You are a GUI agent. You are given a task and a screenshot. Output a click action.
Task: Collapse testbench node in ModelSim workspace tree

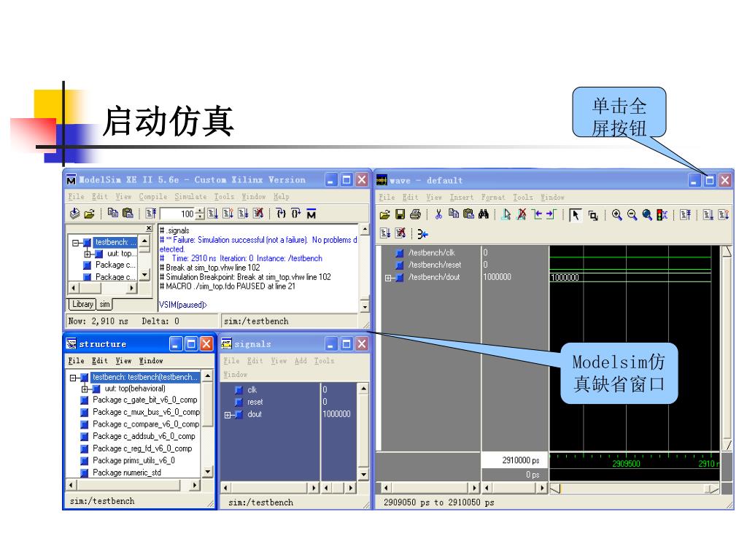[x=75, y=243]
